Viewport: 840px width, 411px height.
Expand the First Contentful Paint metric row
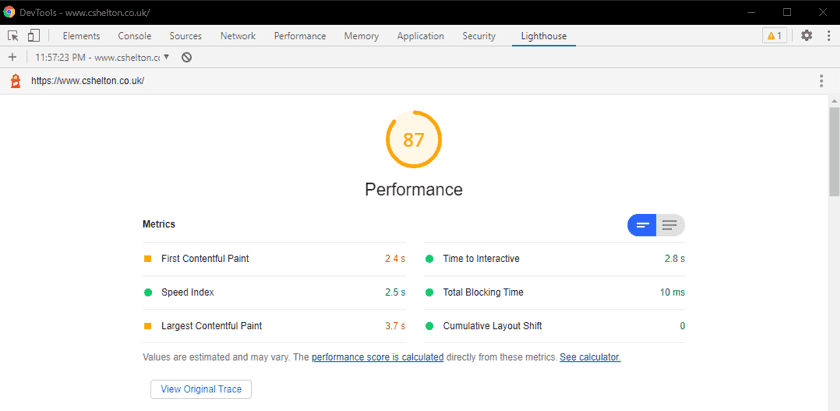[274, 259]
